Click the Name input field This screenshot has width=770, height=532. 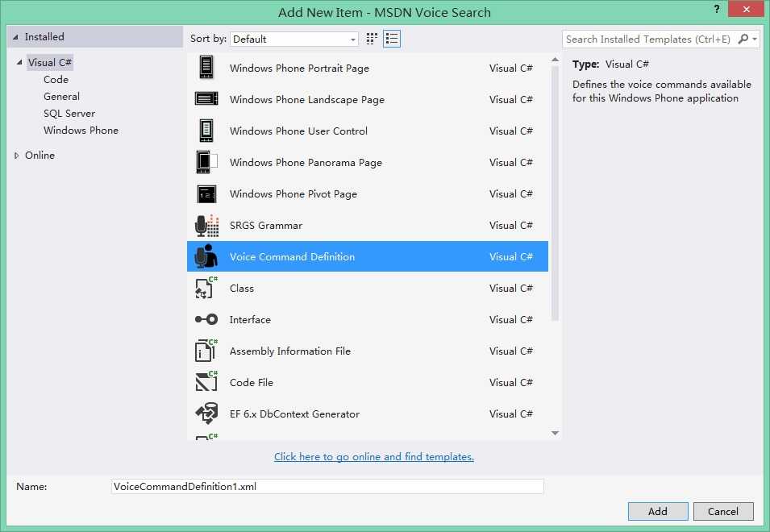point(327,486)
